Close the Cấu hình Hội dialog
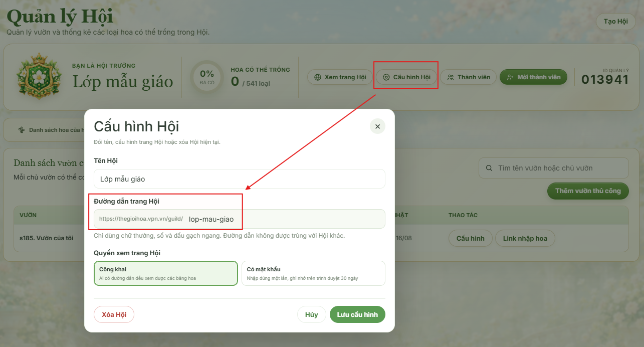Screen dimensions: 644x347 377,126
